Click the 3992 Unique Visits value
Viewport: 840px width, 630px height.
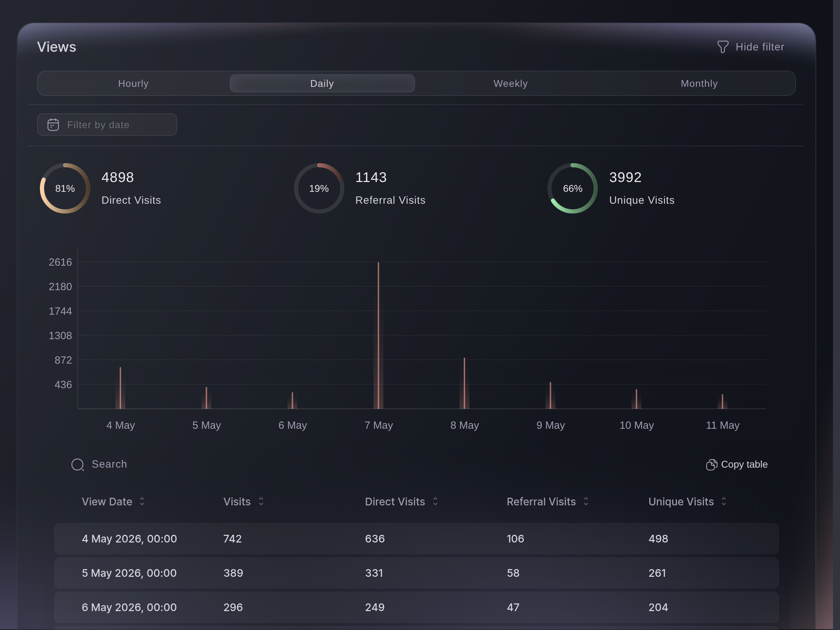625,177
